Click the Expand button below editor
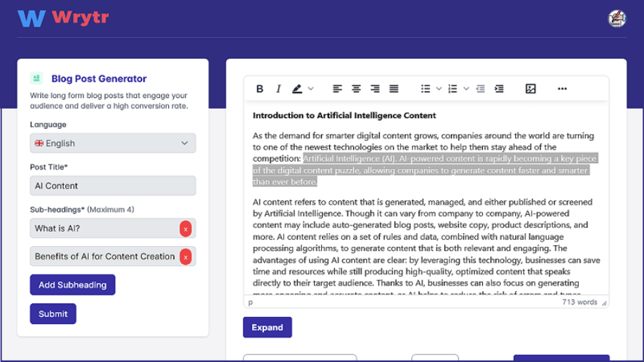 (268, 328)
